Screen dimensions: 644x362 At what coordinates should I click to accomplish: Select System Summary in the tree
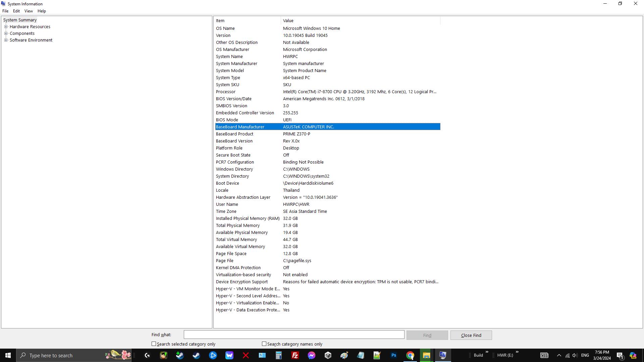[20, 20]
